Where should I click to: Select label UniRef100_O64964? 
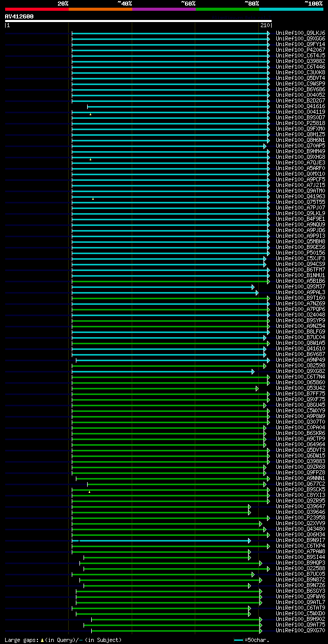(x=300, y=444)
